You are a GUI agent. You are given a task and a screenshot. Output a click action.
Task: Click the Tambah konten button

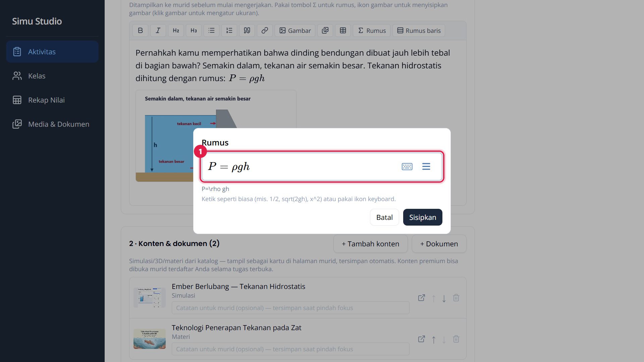[370, 244]
